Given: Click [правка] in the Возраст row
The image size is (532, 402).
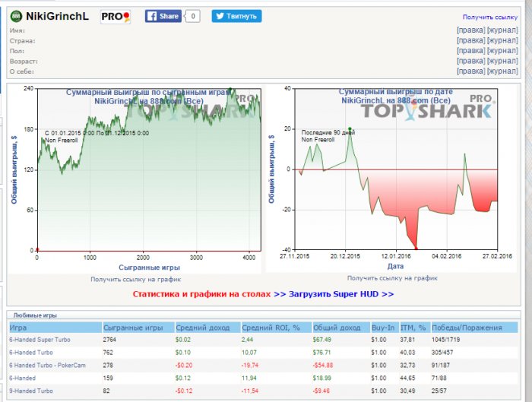Looking at the screenshot, I should tap(471, 61).
